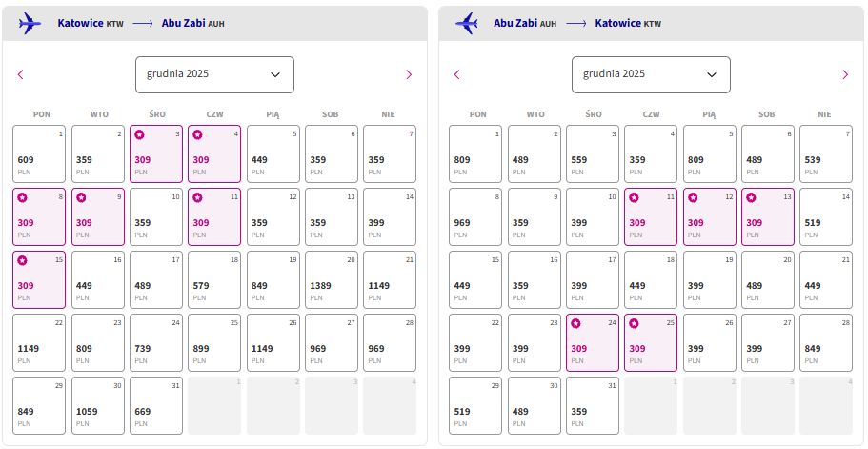
Task: Go to previous month in Abu Zabi–Katowice calendar
Action: [x=456, y=74]
